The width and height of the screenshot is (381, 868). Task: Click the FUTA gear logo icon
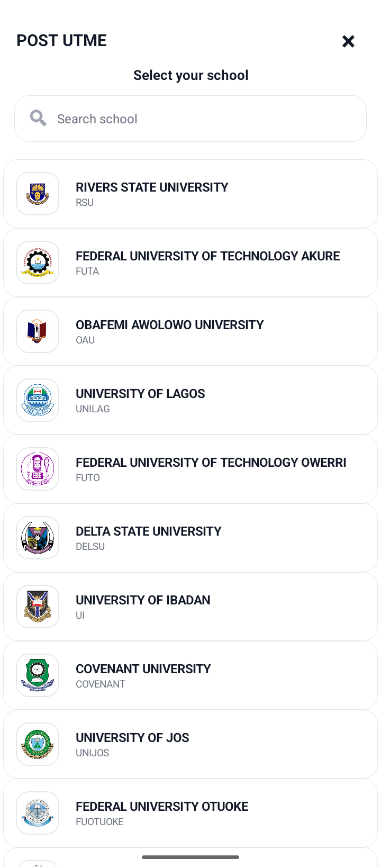[x=38, y=263]
